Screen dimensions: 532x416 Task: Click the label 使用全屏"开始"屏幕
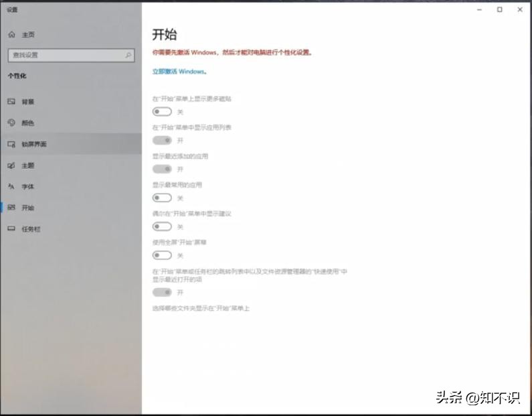pos(179,242)
